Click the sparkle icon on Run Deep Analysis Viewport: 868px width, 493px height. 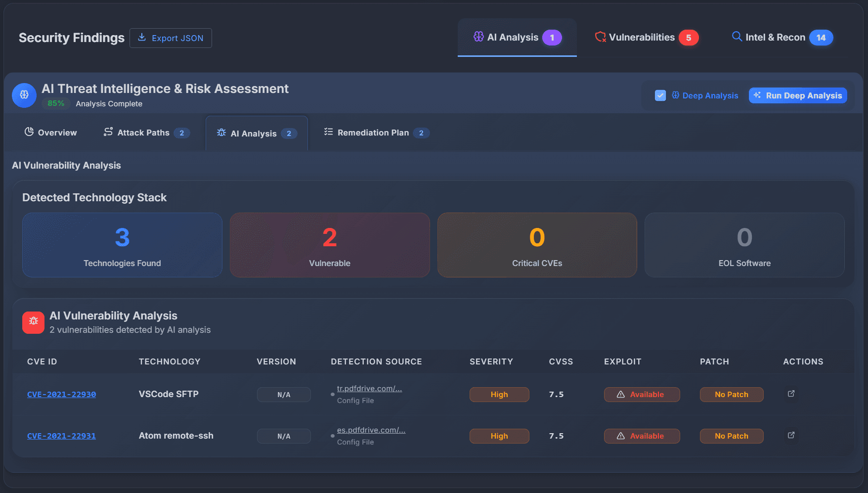click(757, 95)
